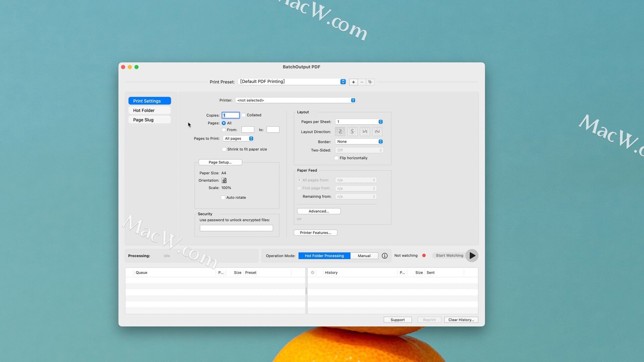Click the History checkmark column icon
Viewport: 644px width, 362px height.
coord(313,273)
